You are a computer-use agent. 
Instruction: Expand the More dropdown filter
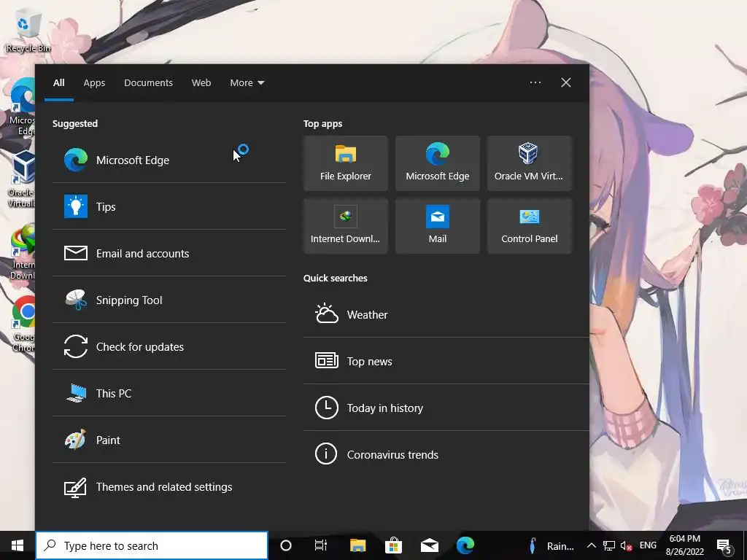[247, 83]
